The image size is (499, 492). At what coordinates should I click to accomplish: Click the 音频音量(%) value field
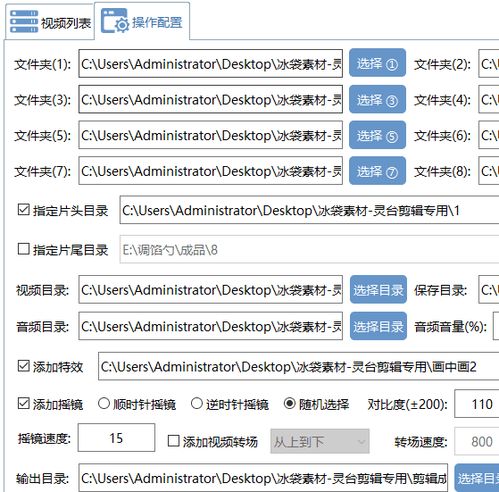point(496,326)
